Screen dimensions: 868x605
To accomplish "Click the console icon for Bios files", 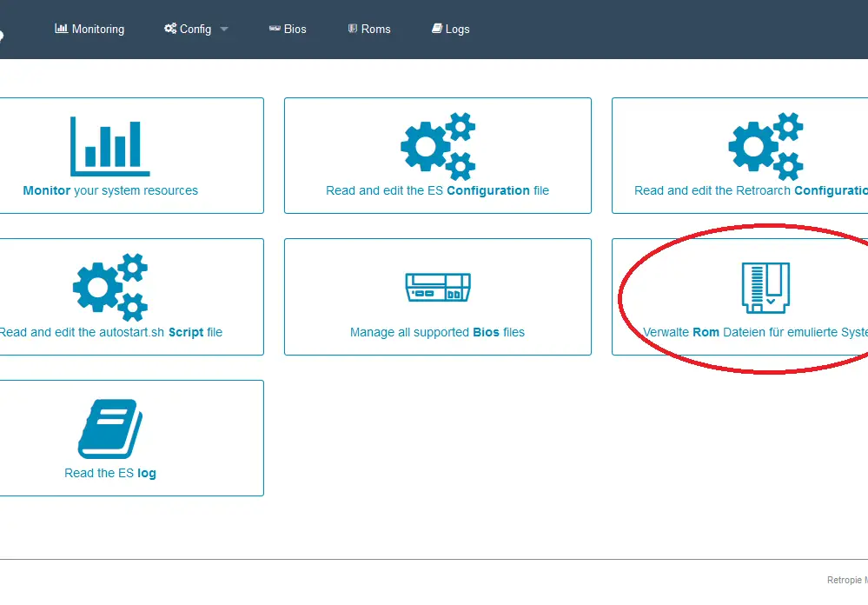I will point(438,287).
